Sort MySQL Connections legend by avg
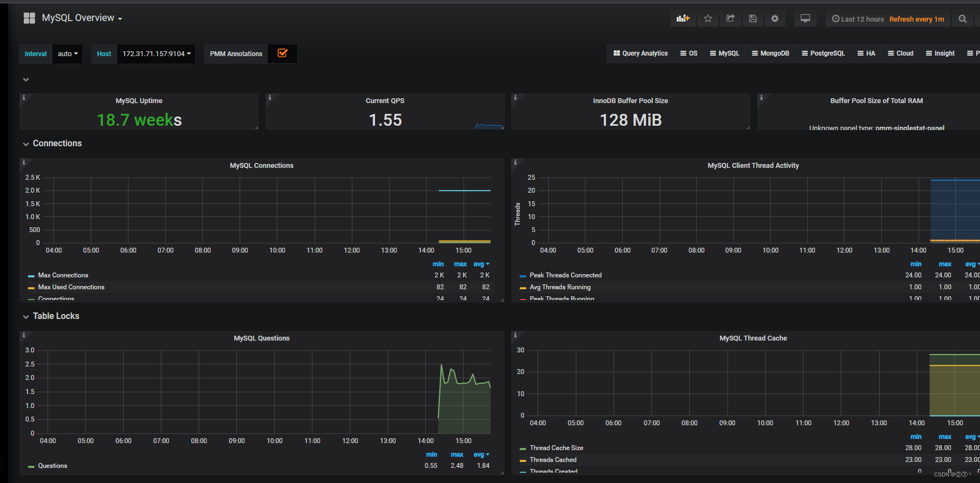 [x=481, y=264]
